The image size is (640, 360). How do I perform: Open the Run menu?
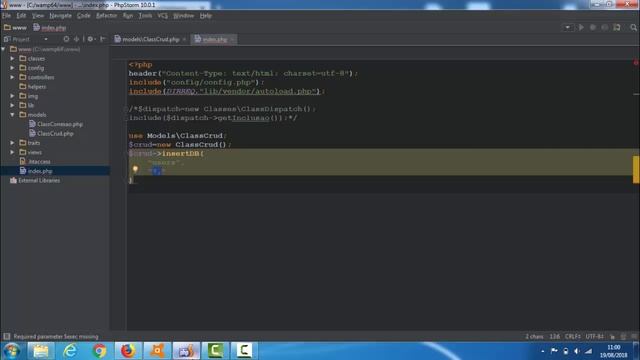coord(128,16)
